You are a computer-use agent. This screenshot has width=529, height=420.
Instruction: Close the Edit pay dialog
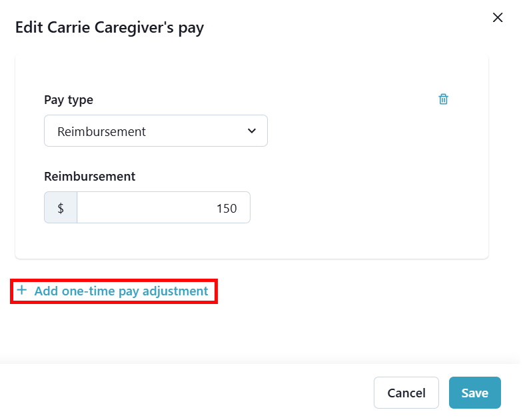click(x=497, y=18)
